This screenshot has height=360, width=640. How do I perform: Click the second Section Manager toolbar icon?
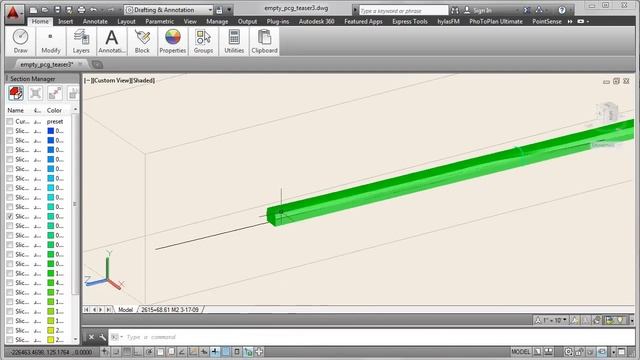tap(36, 93)
